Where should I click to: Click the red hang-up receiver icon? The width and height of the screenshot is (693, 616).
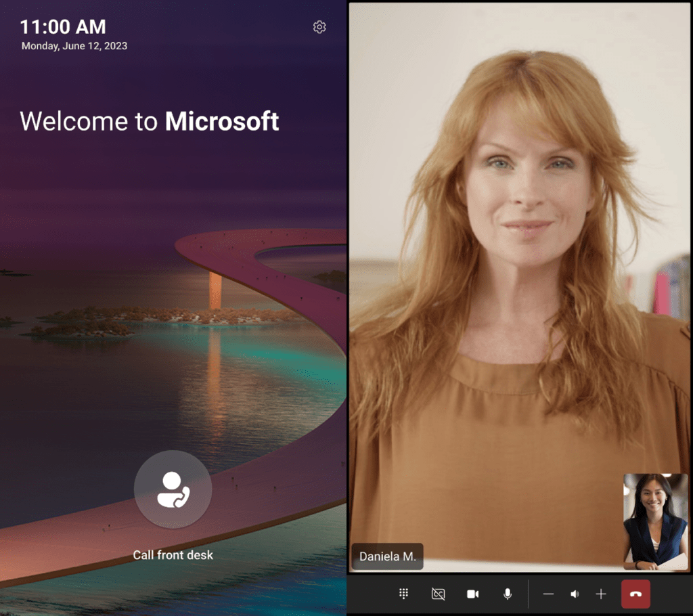pyautogui.click(x=635, y=594)
